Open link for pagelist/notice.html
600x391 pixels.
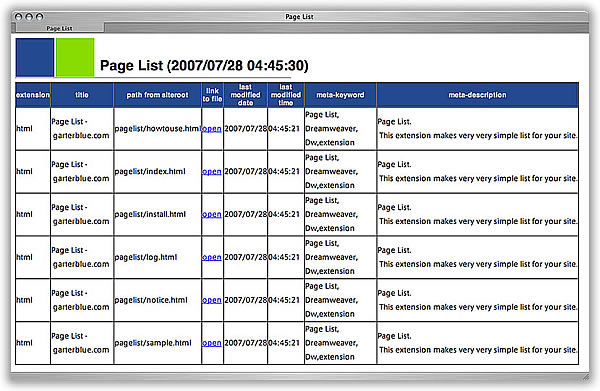pos(212,300)
